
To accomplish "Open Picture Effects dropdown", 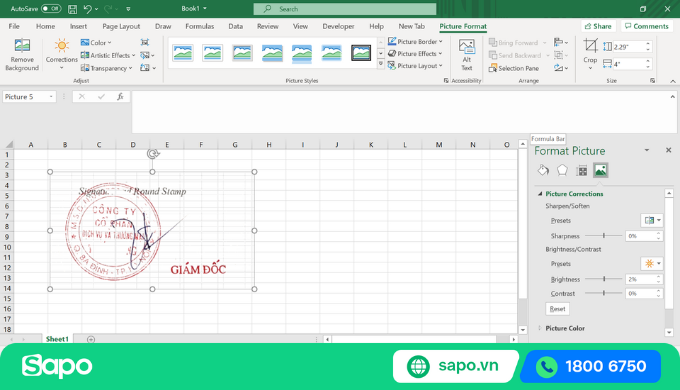I will pos(415,54).
